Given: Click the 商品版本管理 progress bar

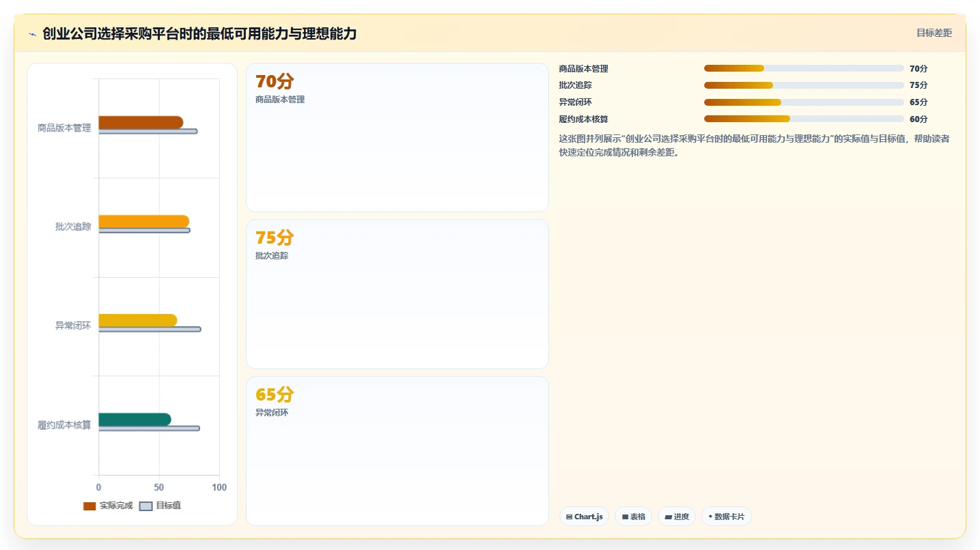Looking at the screenshot, I should point(804,68).
